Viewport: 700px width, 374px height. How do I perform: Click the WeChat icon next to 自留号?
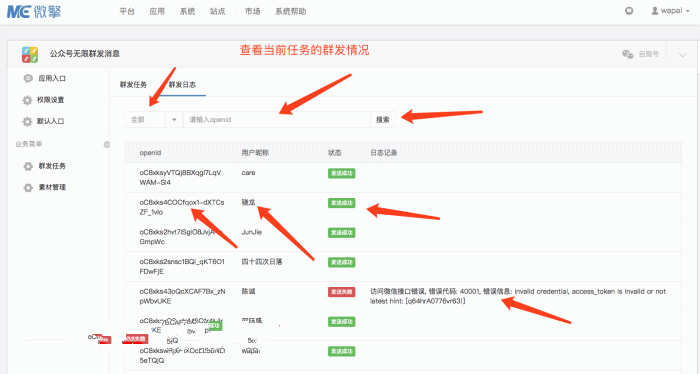coord(628,54)
